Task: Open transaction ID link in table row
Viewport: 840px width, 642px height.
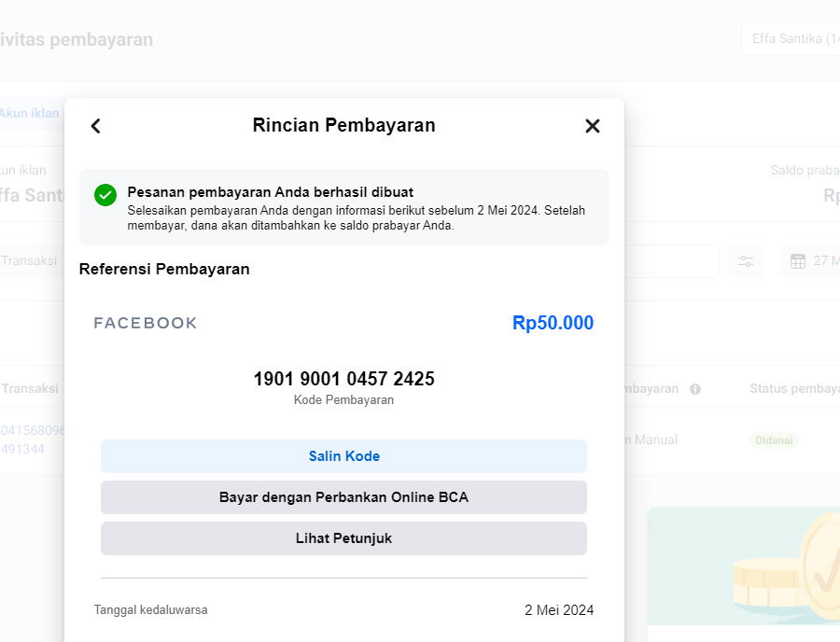Action: [x=32, y=440]
